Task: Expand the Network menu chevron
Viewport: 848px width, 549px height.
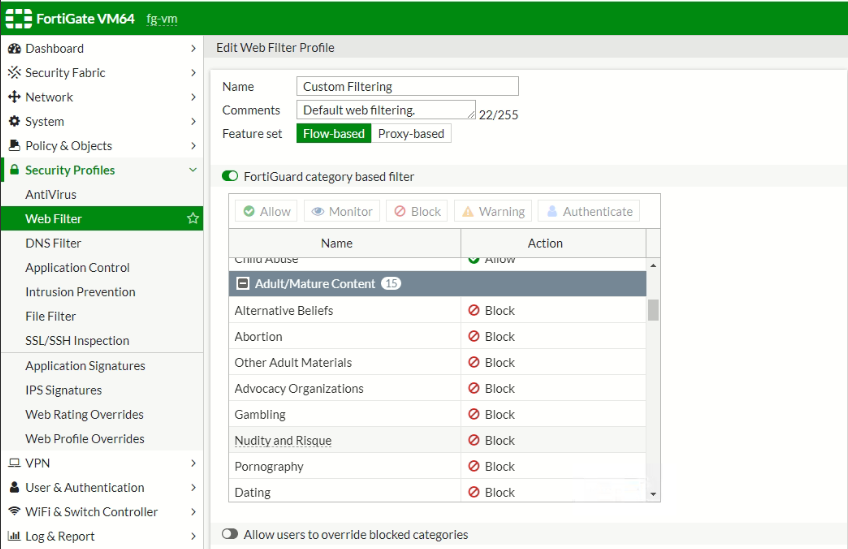Action: click(x=193, y=97)
